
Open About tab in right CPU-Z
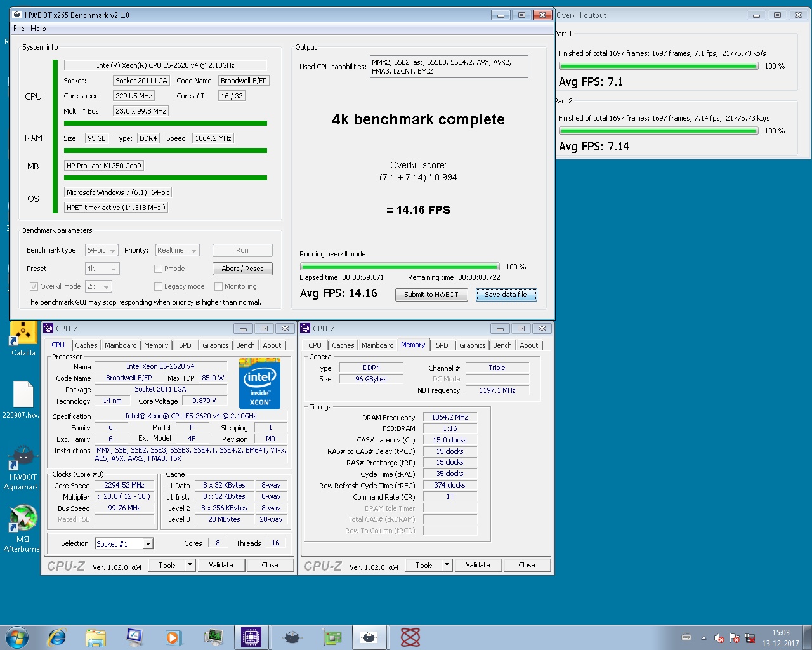(529, 345)
